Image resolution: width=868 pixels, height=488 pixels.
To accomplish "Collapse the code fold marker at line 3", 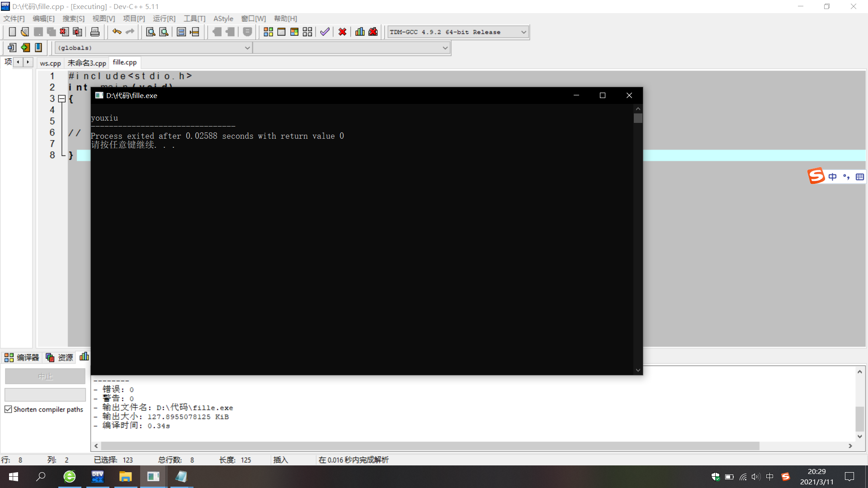I will 62,99.
